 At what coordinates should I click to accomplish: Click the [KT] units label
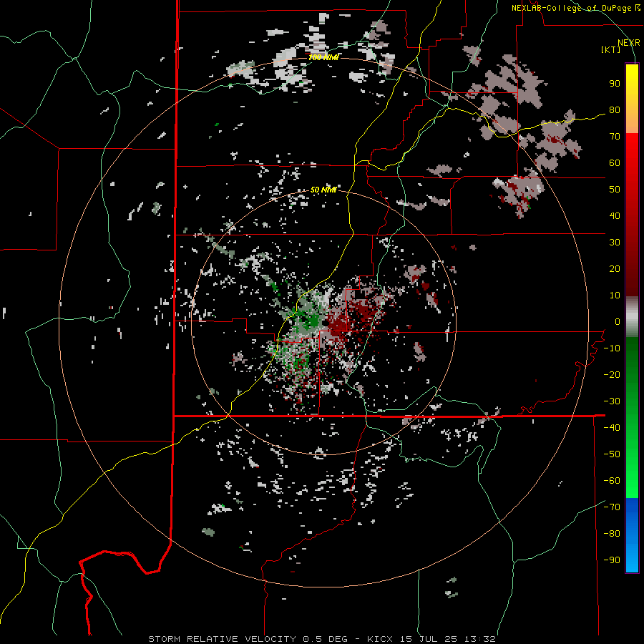click(610, 49)
